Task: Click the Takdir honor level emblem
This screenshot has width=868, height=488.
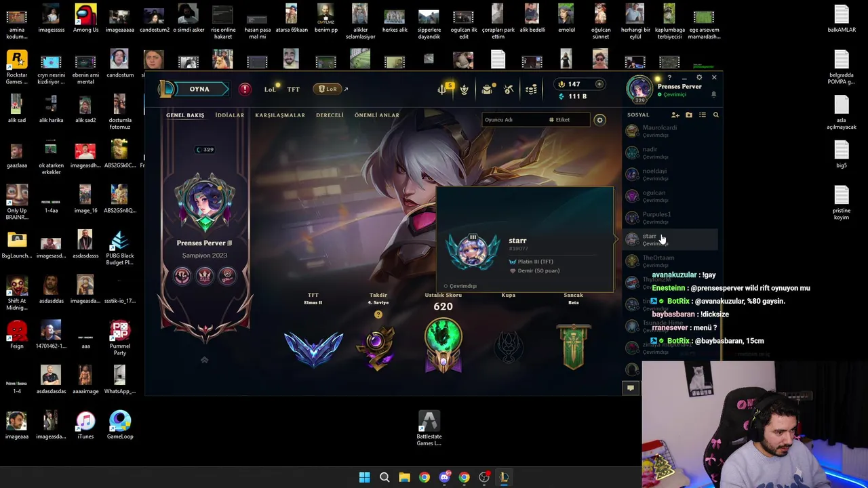Action: point(378,348)
